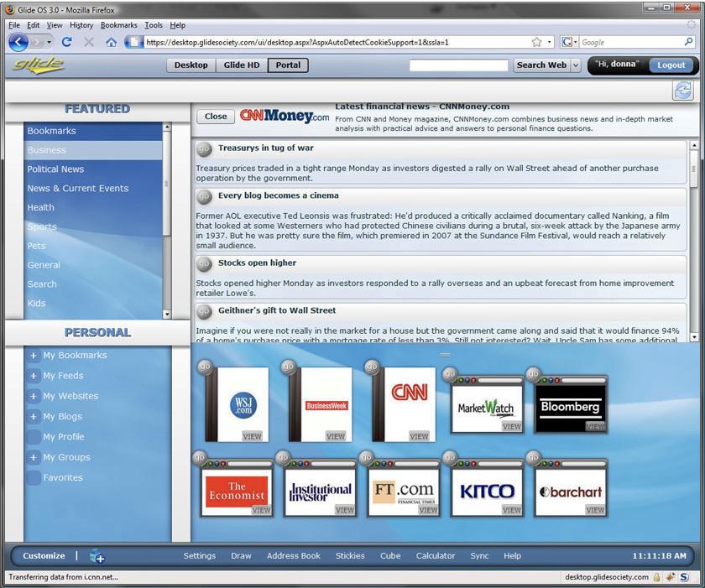The height and width of the screenshot is (588, 705).
Task: Click the Featured list scrollbar thumb
Action: click(x=167, y=183)
